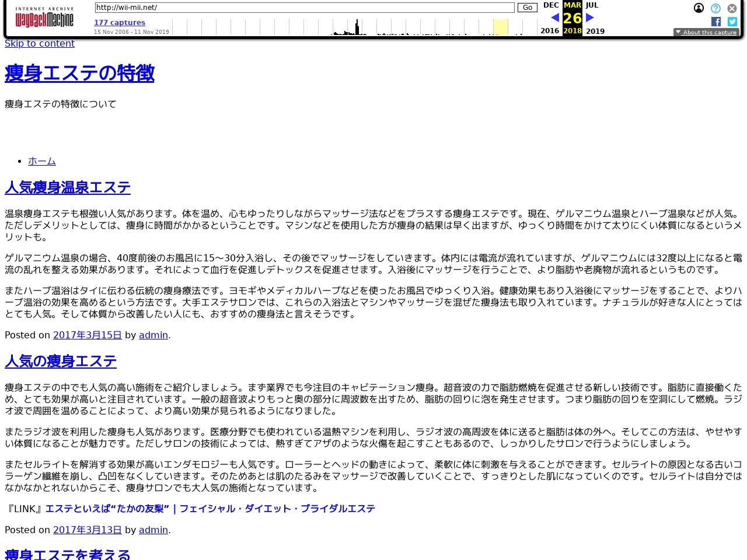This screenshot has width=747, height=560.
Task: Open Wayback Machine help icon
Action: 715,8
